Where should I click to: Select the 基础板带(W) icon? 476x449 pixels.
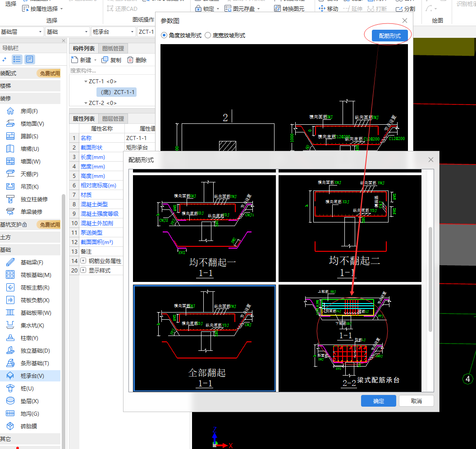coord(10,313)
